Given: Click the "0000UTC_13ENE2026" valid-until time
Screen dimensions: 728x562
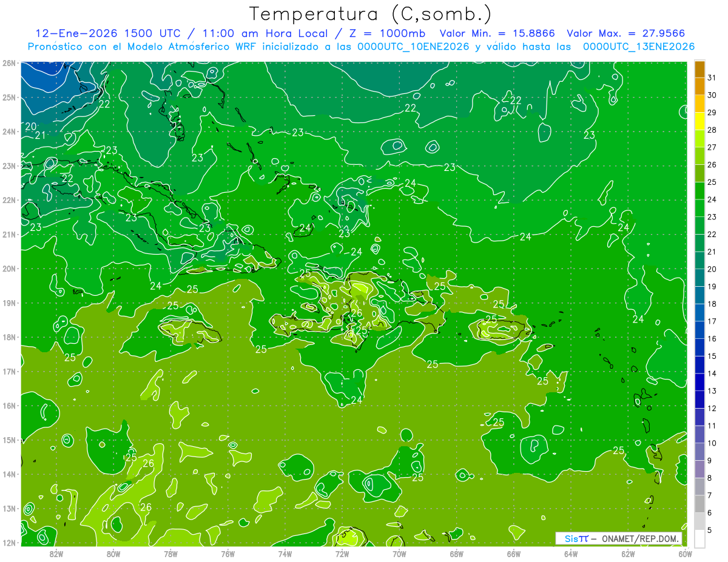Looking at the screenshot, I should (x=638, y=47).
